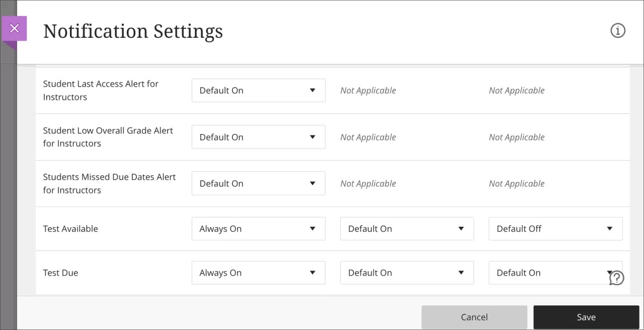This screenshot has width=644, height=330.
Task: Open the information icon in the header
Action: pyautogui.click(x=618, y=30)
